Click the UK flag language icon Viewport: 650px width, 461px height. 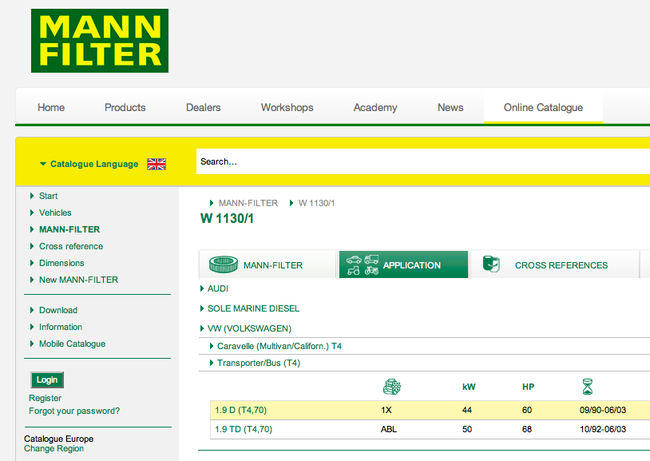156,164
